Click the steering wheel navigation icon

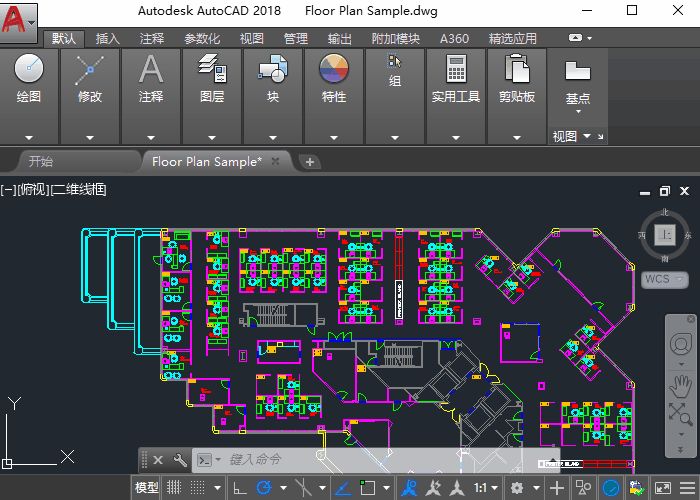pyautogui.click(x=682, y=344)
